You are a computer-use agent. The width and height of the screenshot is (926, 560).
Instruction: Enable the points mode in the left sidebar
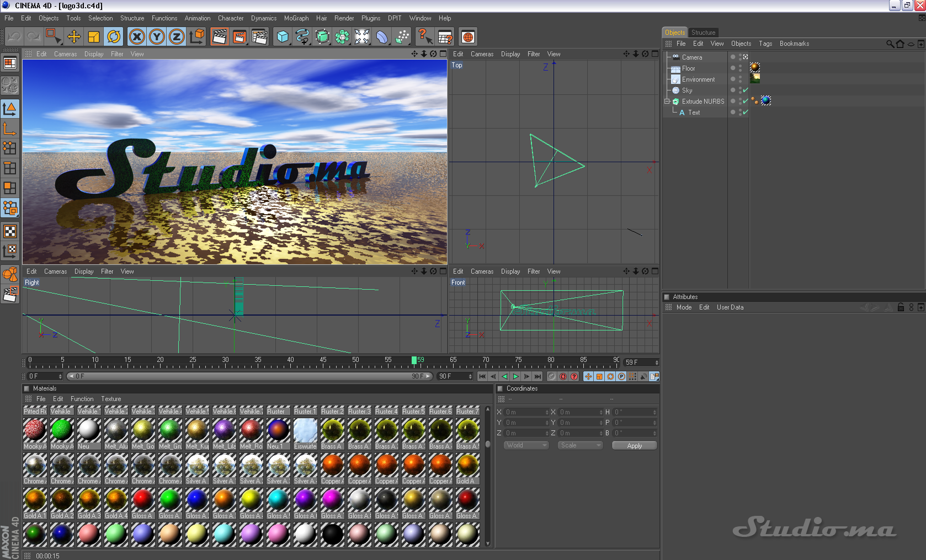(x=10, y=148)
